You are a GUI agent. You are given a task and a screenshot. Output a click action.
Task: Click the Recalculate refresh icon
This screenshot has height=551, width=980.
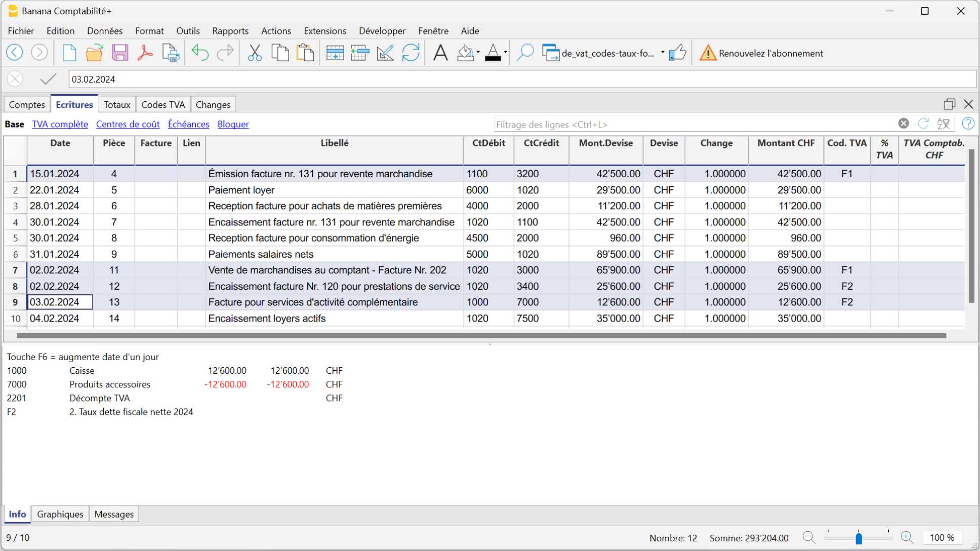(411, 53)
